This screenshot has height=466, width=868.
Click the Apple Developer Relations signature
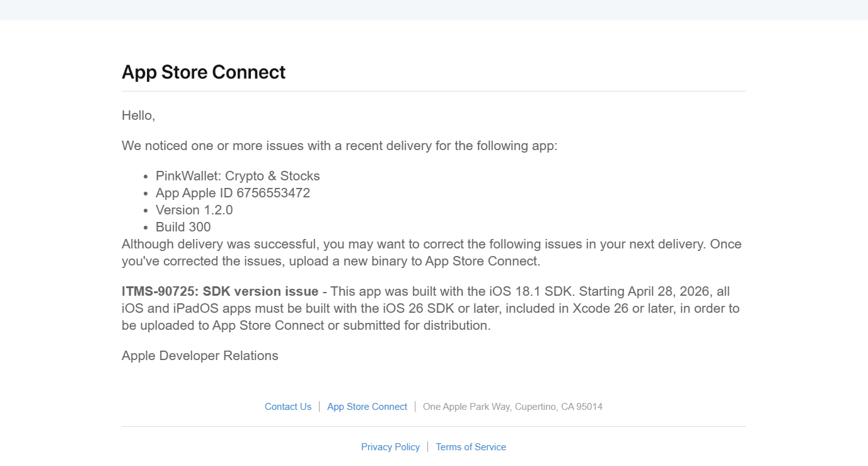[x=200, y=356]
